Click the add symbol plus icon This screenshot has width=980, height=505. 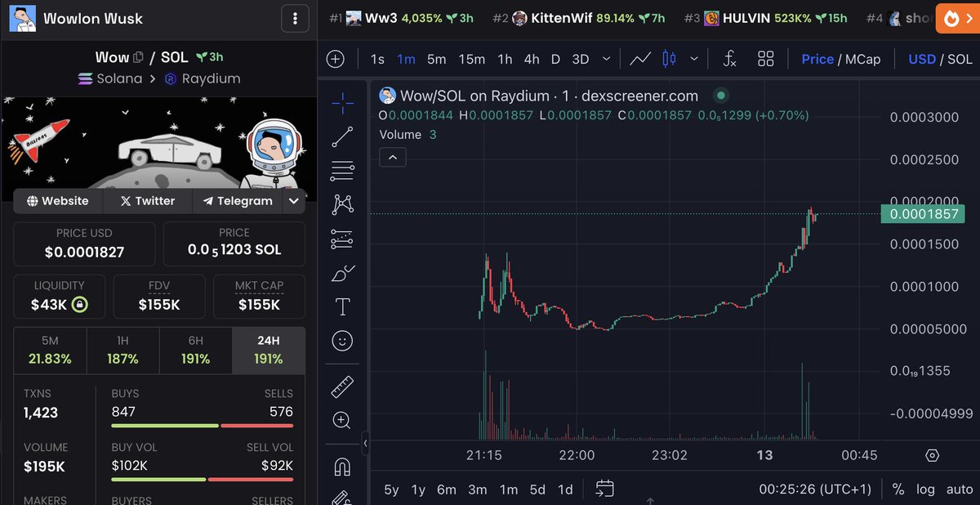tap(335, 59)
